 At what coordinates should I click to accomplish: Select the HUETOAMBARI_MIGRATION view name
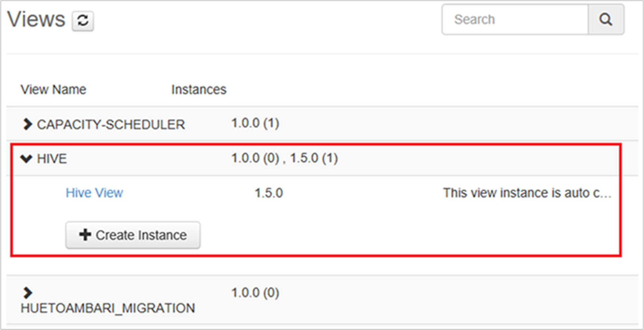pos(108,308)
